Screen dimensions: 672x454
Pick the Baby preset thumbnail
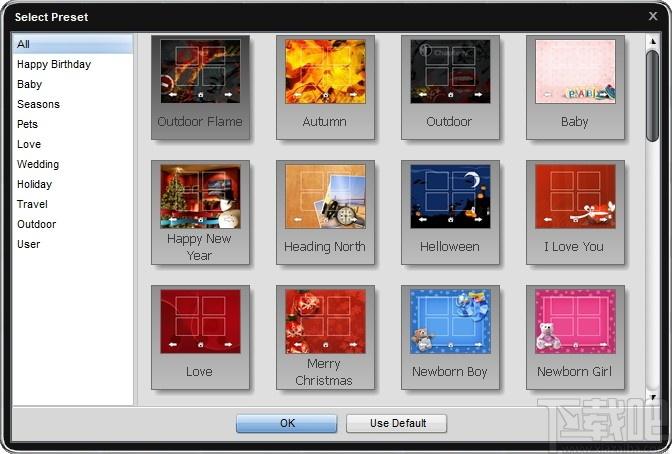click(575, 87)
